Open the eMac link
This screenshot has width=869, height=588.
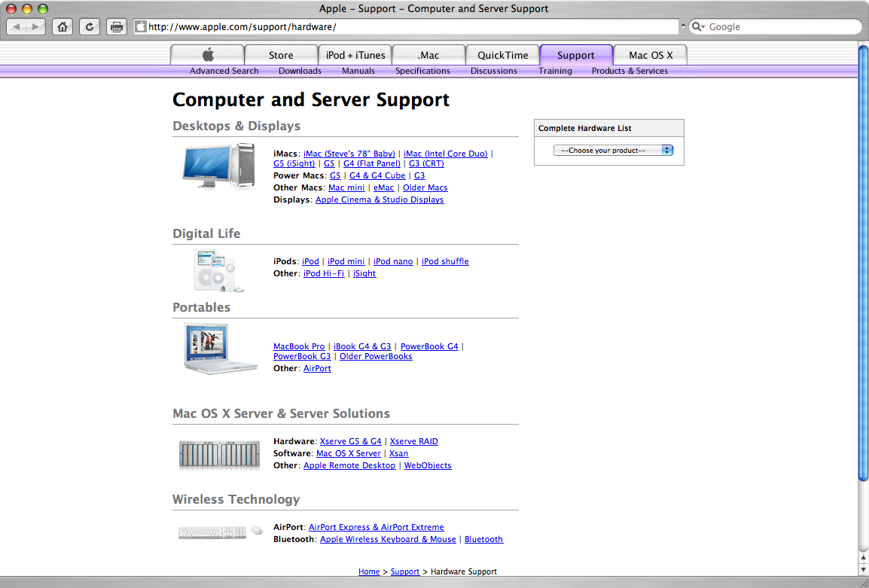point(383,188)
